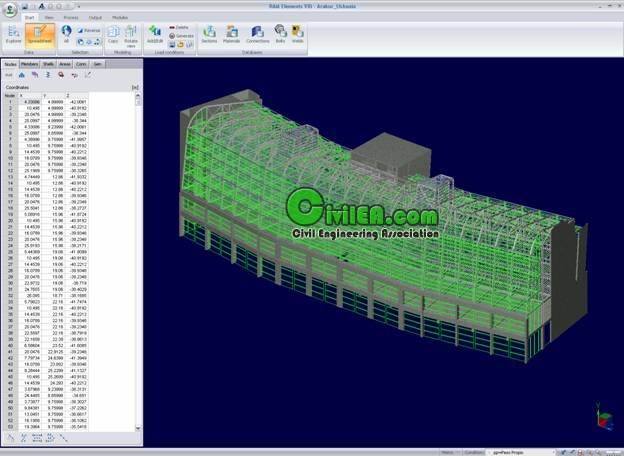624x456 pixels.
Task: Click the spreadsheet scrollbar up arrow
Action: (x=138, y=95)
